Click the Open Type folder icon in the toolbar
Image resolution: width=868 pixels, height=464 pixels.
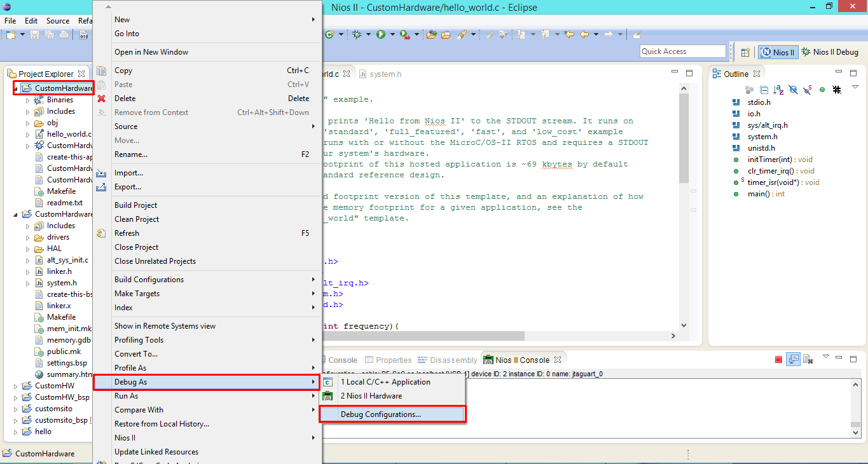431,34
